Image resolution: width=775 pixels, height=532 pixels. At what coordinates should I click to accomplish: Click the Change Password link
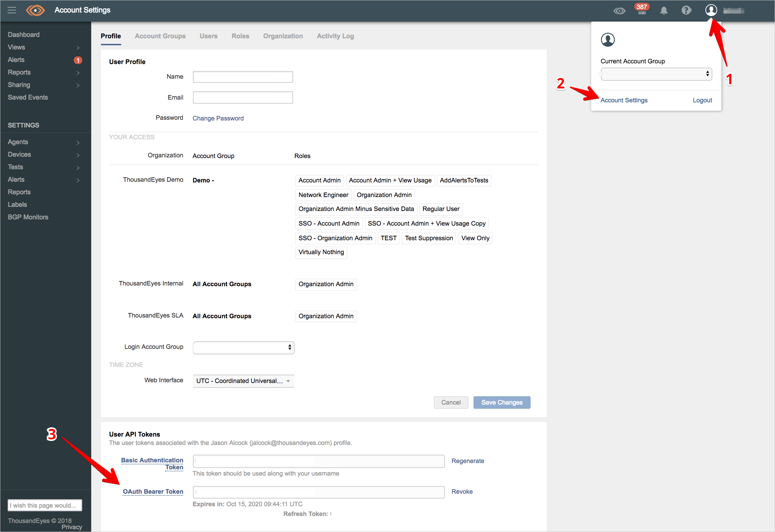click(x=218, y=118)
